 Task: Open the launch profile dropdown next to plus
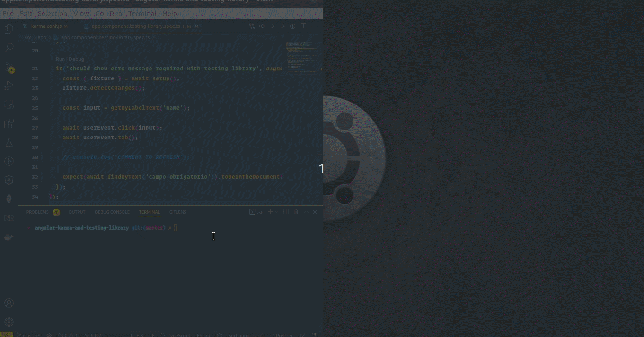(x=277, y=212)
